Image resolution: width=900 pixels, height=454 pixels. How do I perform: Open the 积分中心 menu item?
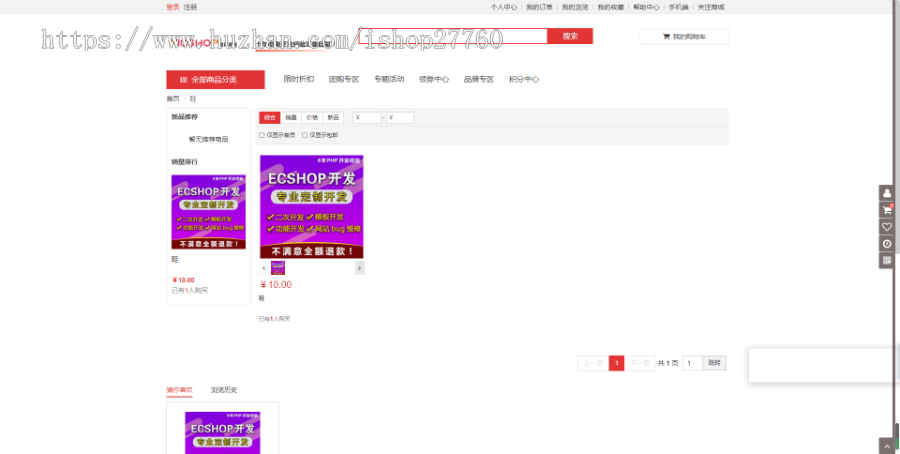(523, 79)
